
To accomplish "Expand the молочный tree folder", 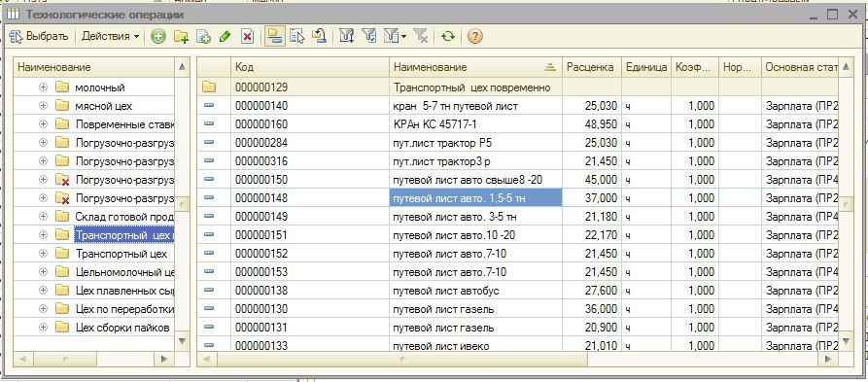I will click(x=43, y=87).
